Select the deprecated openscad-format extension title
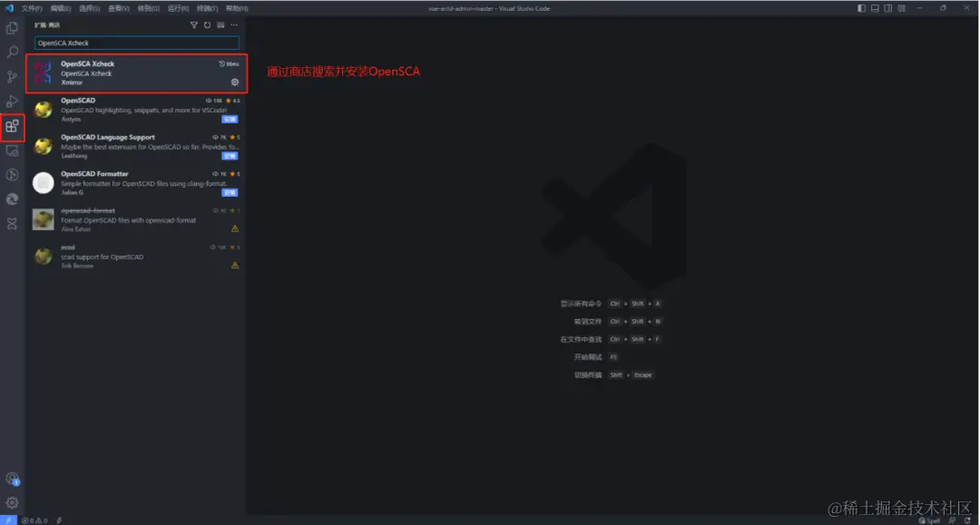980x525 pixels. click(x=88, y=211)
